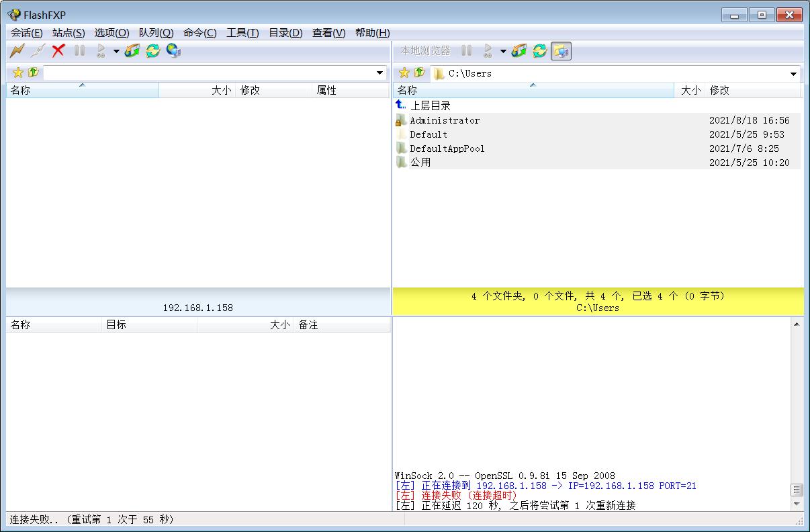Click the left pane Pause icon
The height and width of the screenshot is (532, 810).
pos(80,50)
